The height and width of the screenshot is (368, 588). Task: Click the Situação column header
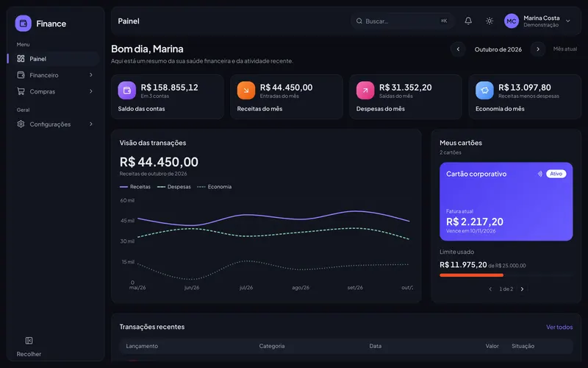[523, 346]
